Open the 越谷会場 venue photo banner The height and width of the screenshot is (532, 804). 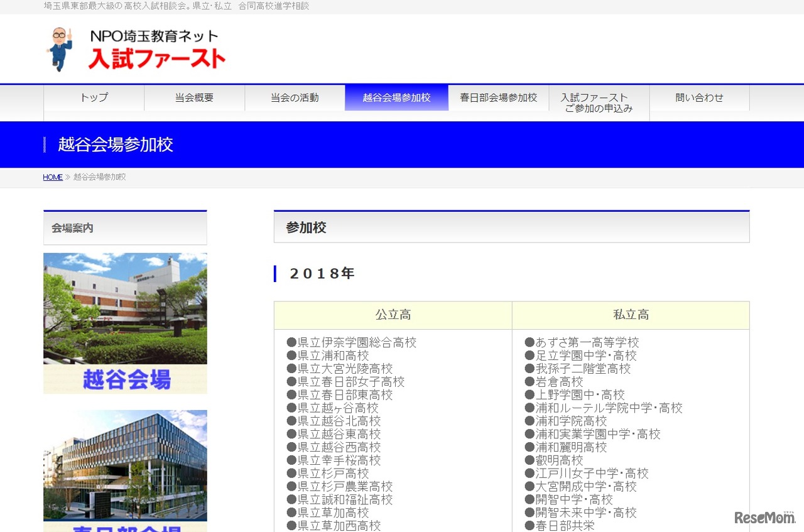[125, 323]
